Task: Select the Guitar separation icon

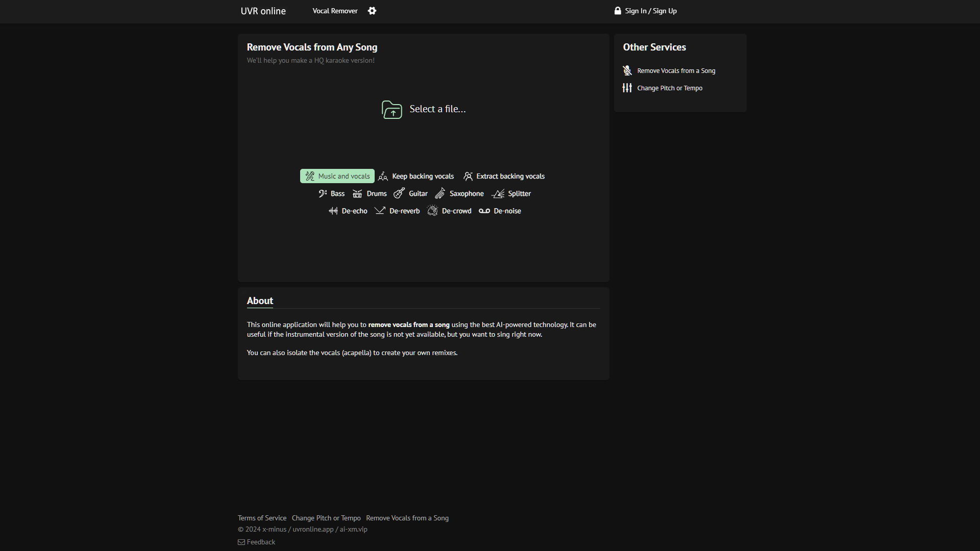Action: click(400, 193)
